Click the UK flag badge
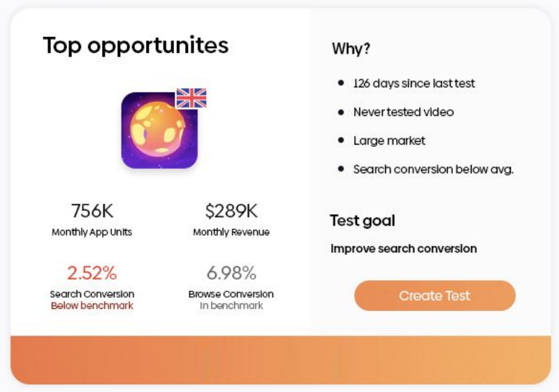The width and height of the screenshot is (559, 392). point(191,98)
